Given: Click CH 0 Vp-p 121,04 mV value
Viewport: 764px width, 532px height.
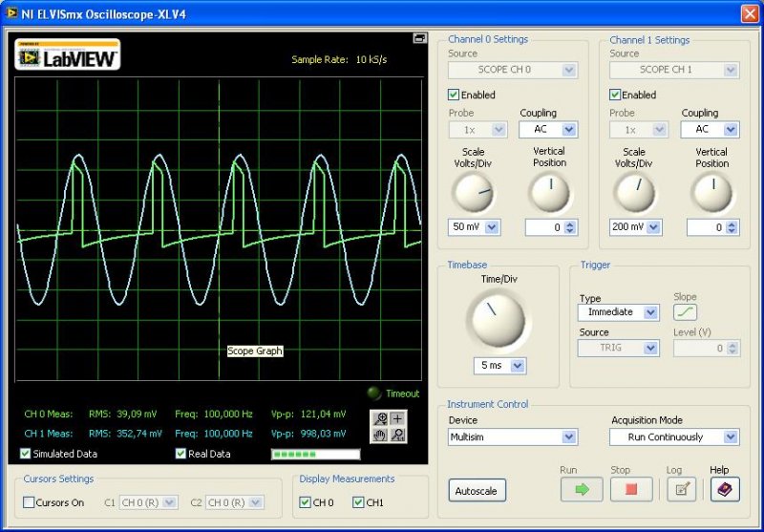Looking at the screenshot, I should click(323, 415).
